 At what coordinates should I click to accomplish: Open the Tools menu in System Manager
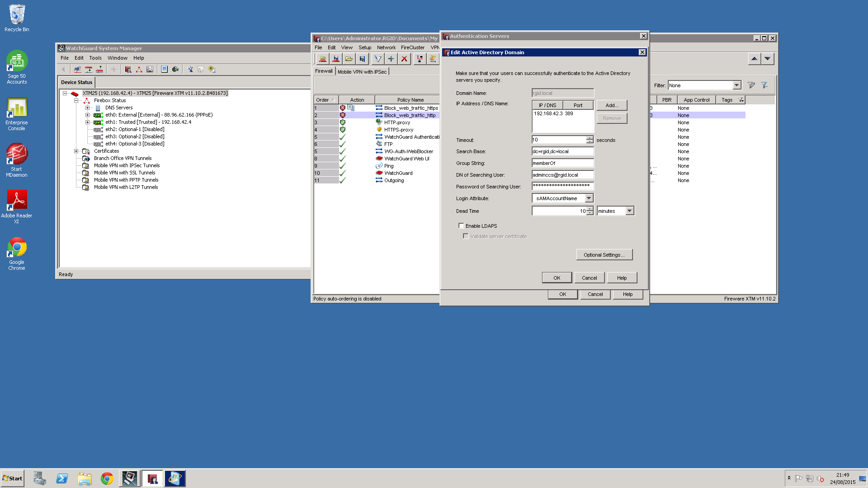(95, 58)
